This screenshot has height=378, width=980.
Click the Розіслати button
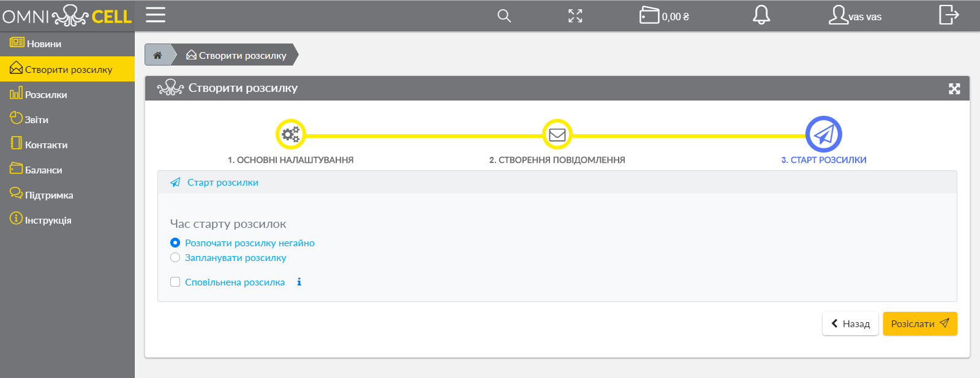920,323
